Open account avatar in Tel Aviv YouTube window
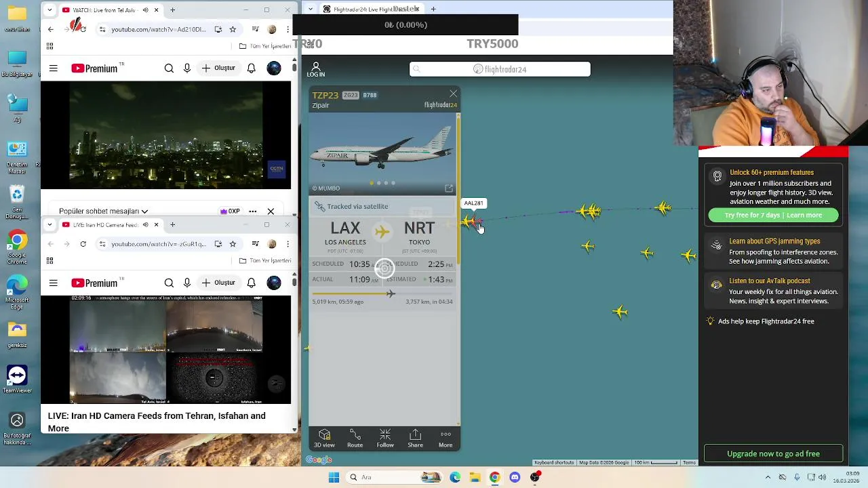Image resolution: width=868 pixels, height=488 pixels. pyautogui.click(x=274, y=68)
